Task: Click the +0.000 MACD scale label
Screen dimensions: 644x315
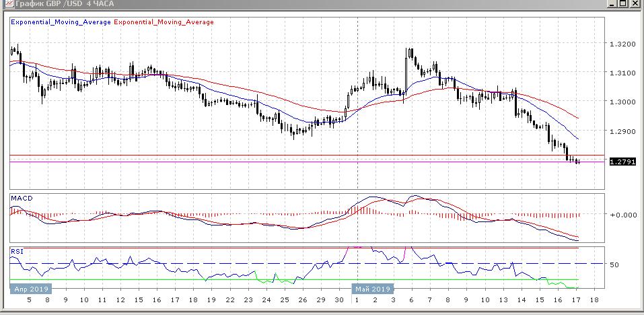Action: click(621, 215)
